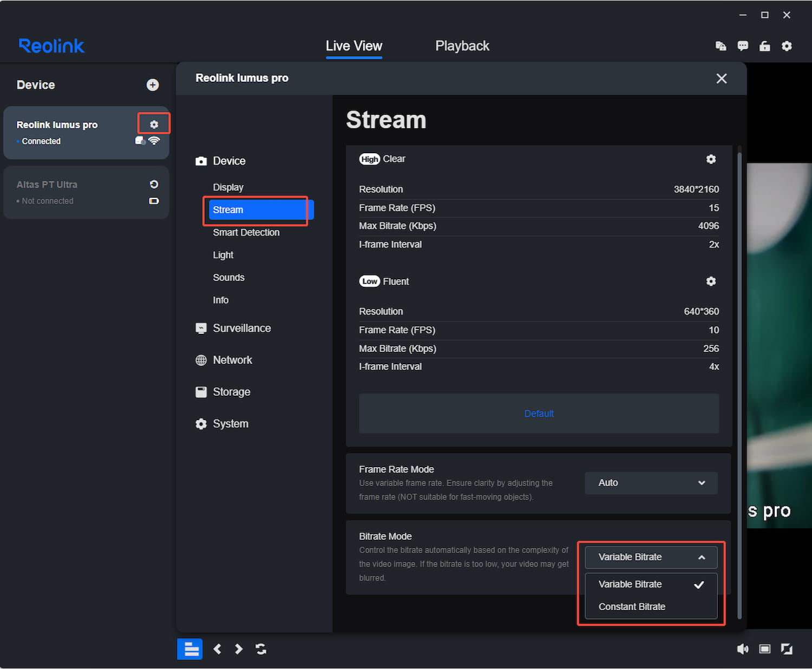Screen dimensions: 812x669
Task: Click the Connected status text
Action: pos(41,141)
